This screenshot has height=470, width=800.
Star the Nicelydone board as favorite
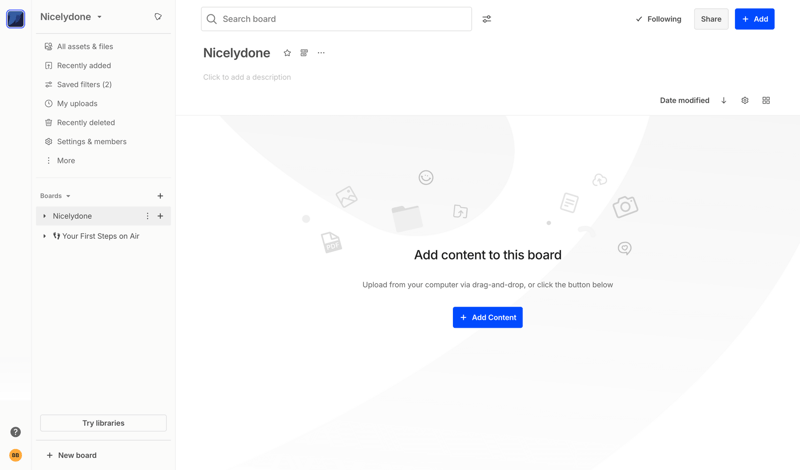pos(287,53)
